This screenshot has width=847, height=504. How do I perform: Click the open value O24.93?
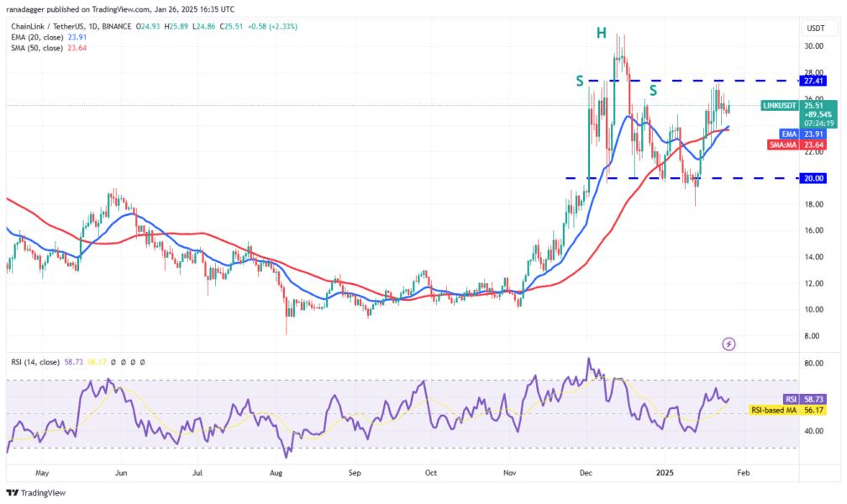pyautogui.click(x=148, y=27)
